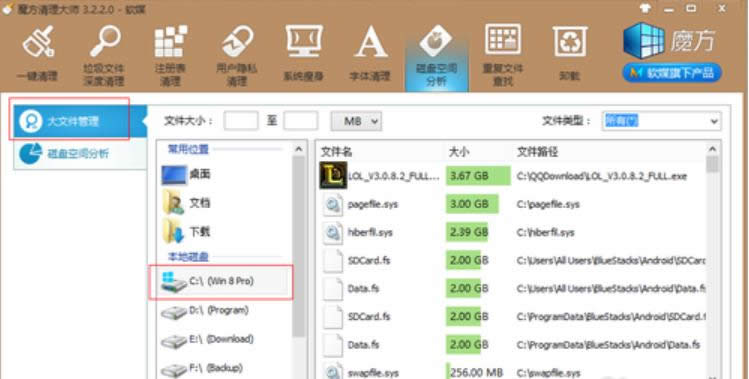The image size is (749, 379).
Task: Open 字体清理 font cleanup tool
Action: 370,54
